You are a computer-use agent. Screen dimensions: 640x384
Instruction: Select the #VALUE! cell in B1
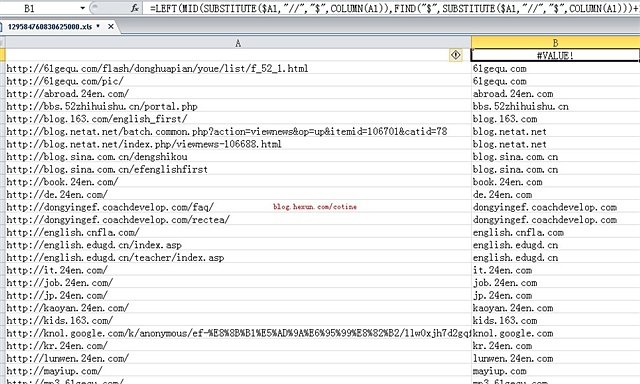(556, 55)
